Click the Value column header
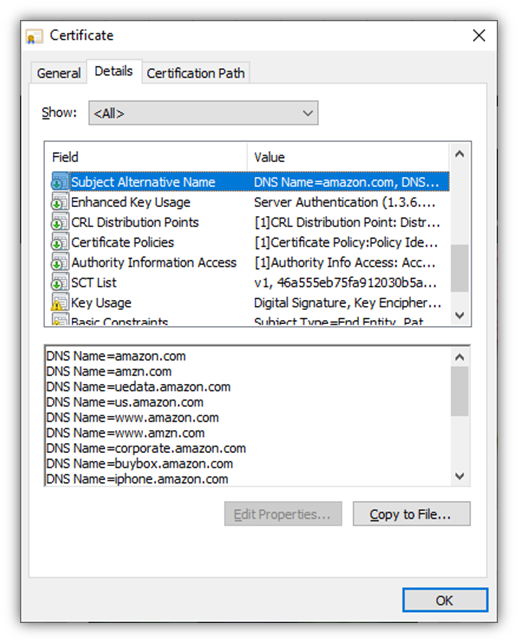 pos(348,157)
